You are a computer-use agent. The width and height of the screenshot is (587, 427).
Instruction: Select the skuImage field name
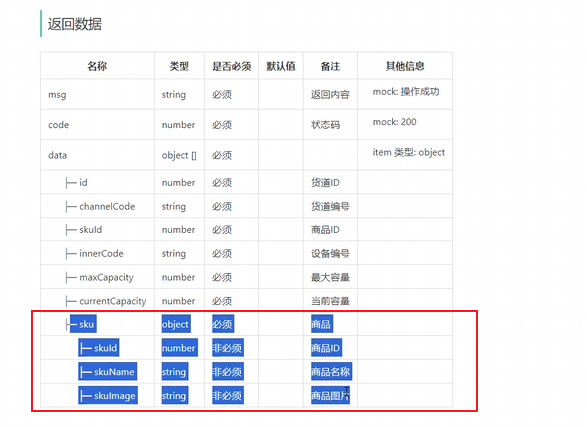[115, 396]
